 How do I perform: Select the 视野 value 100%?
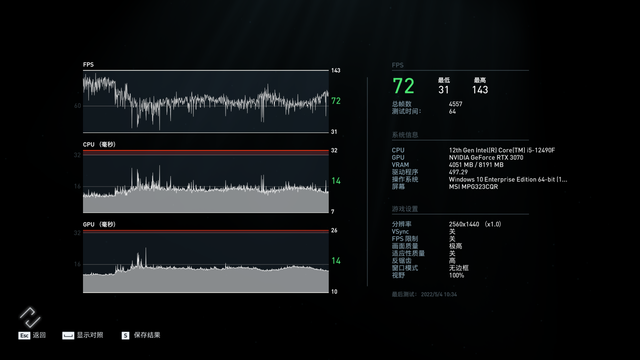[456, 276]
